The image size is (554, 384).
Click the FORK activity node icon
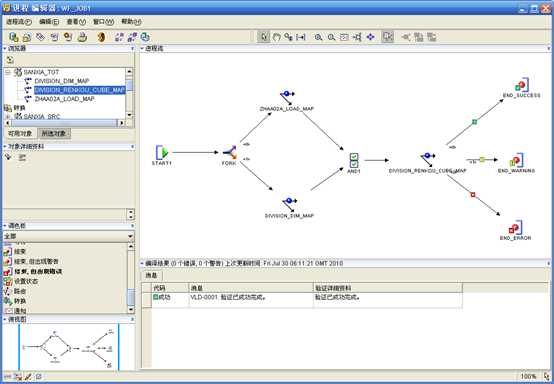pos(230,153)
